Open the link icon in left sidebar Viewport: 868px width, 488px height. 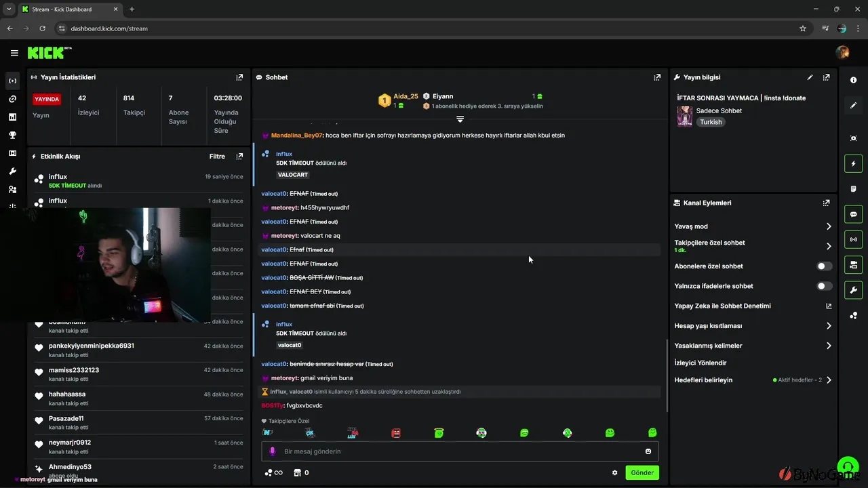point(12,99)
